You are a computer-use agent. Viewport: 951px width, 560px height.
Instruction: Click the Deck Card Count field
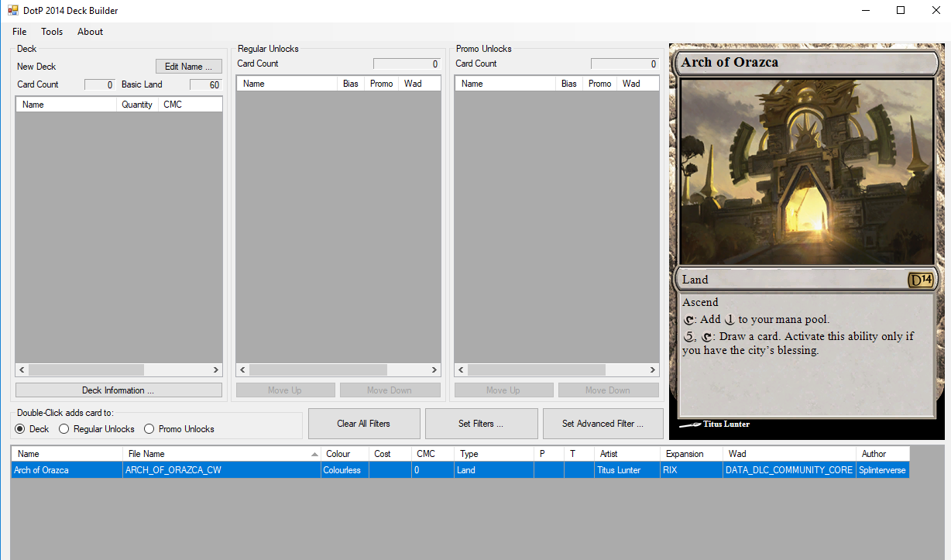(100, 85)
